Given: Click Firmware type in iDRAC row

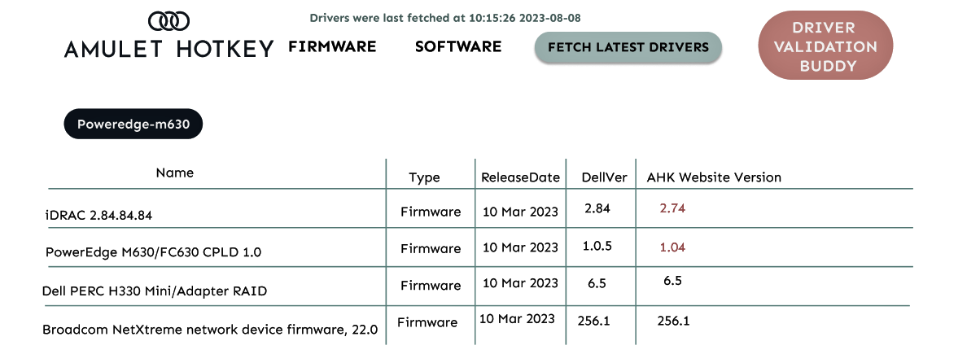Looking at the screenshot, I should (431, 212).
